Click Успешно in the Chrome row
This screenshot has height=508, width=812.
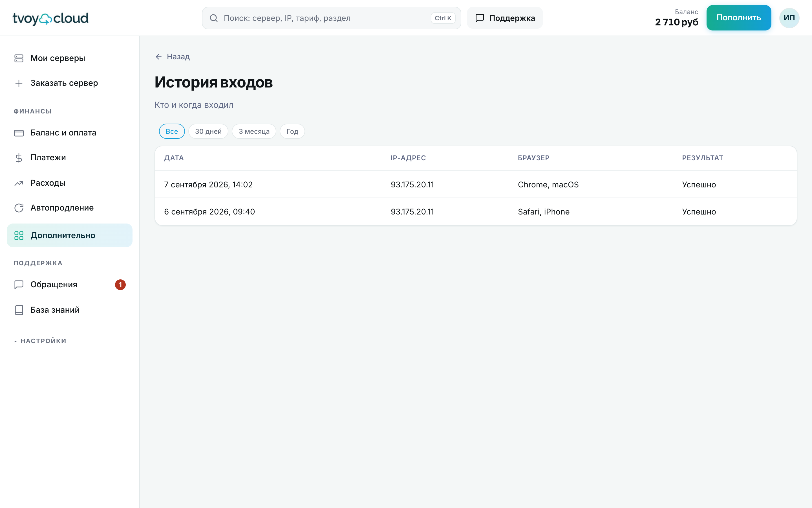699,185
